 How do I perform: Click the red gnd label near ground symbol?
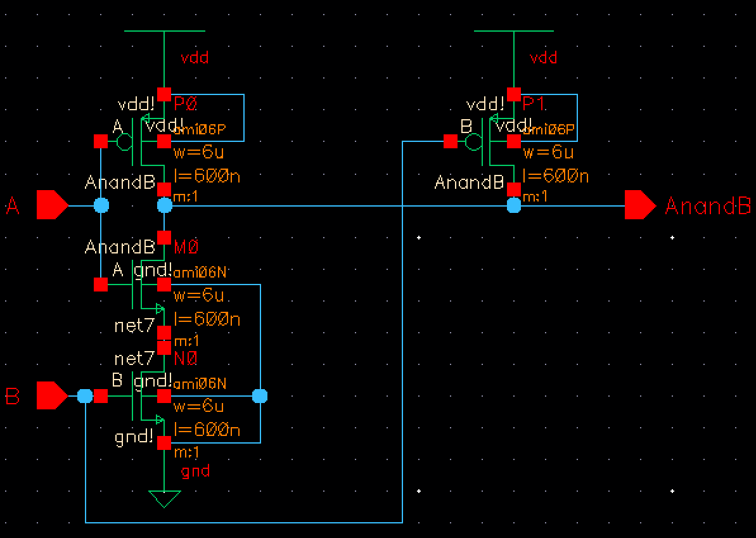click(195, 471)
